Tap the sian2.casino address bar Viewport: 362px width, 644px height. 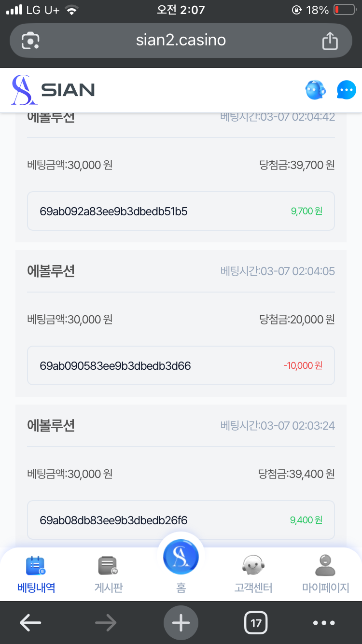[181, 41]
